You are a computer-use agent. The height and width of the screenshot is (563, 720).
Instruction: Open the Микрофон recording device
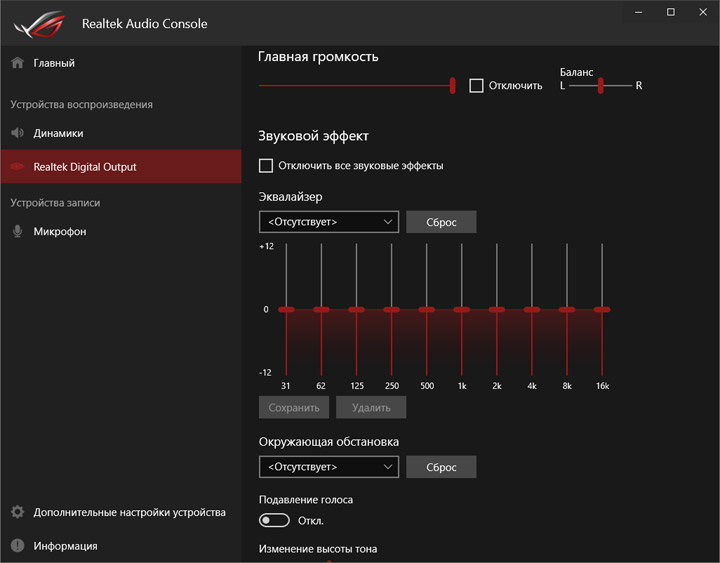pos(121,231)
